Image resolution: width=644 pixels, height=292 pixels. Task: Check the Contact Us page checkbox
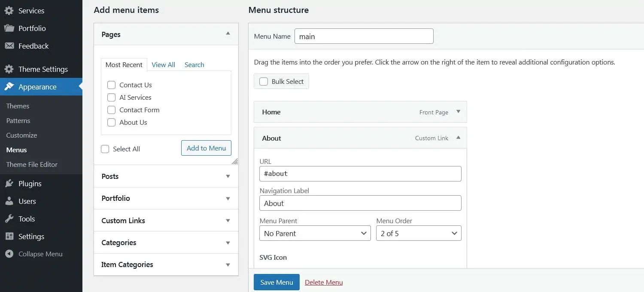click(x=112, y=85)
